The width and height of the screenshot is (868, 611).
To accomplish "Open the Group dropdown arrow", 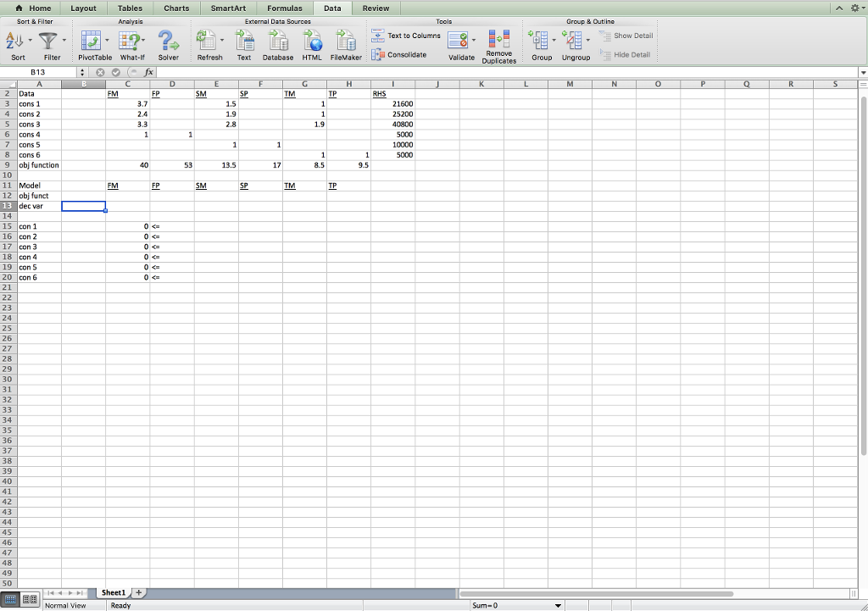I will pos(553,40).
